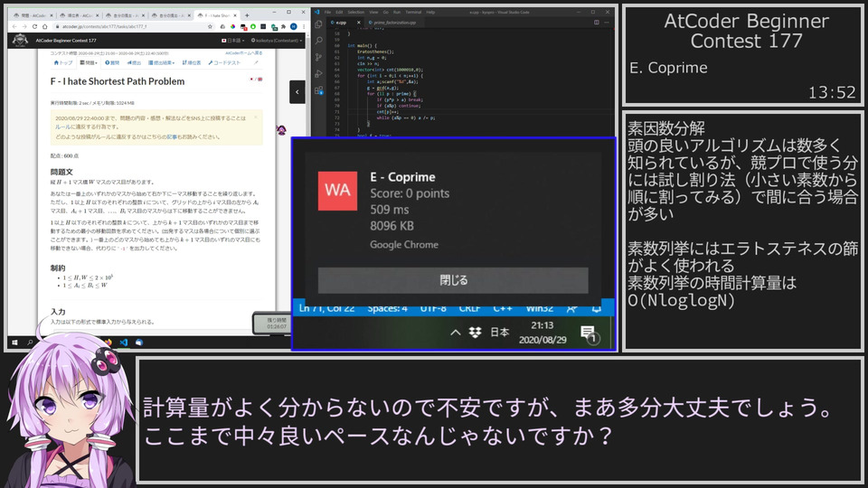Image resolution: width=868 pixels, height=488 pixels.
Task: Click the feedback icon in VS Code status bar
Action: point(571,308)
